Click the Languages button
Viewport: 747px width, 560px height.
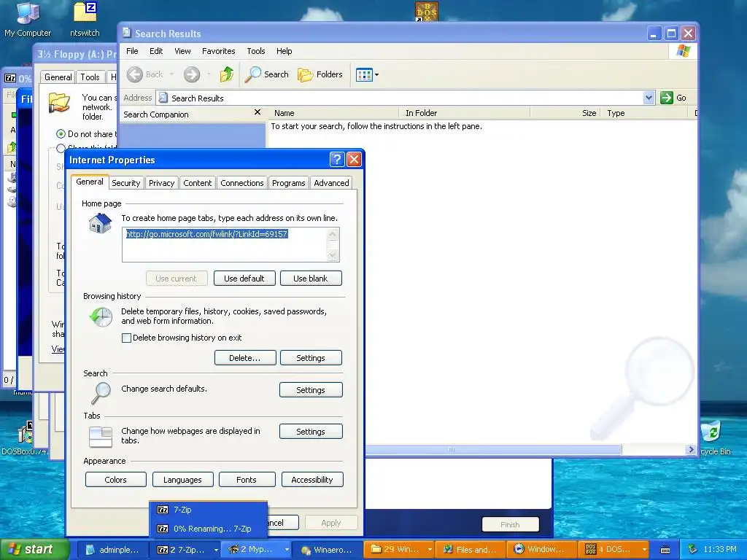182,480
